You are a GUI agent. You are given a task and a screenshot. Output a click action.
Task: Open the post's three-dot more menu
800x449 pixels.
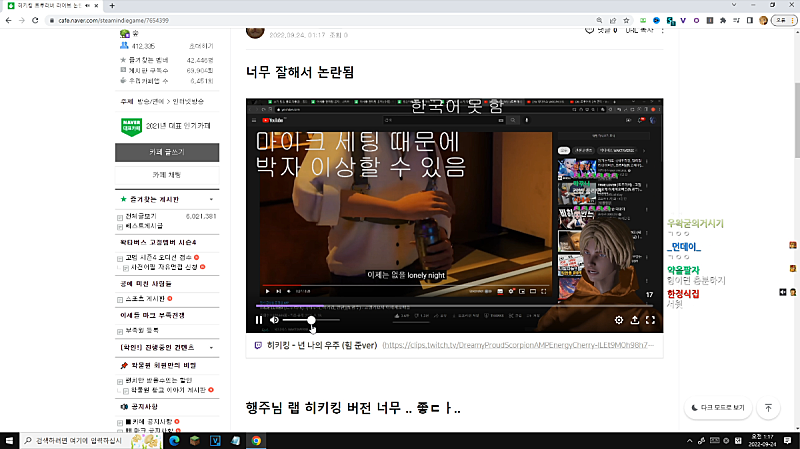(x=662, y=31)
